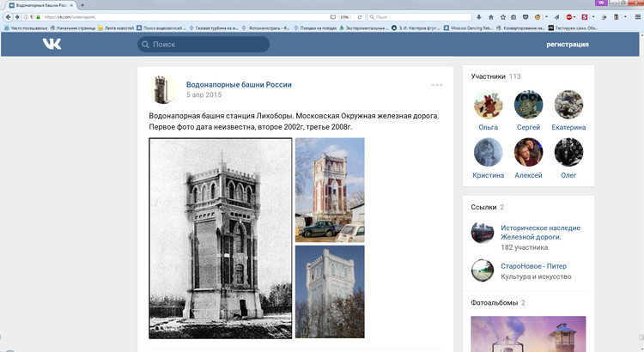The height and width of the screenshot is (352, 644).
Task: Click the browser forward arrow
Action: tap(17, 17)
